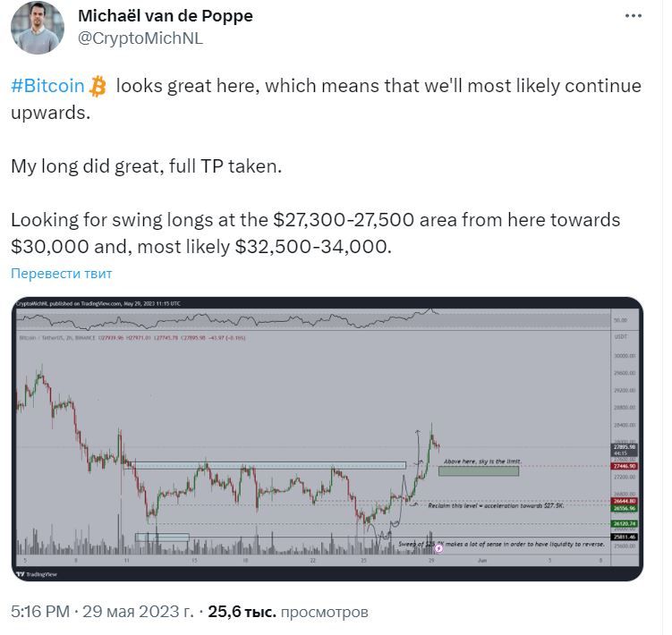
Task: Click the 25,6 тыс. просмотров view count
Action: [288, 612]
